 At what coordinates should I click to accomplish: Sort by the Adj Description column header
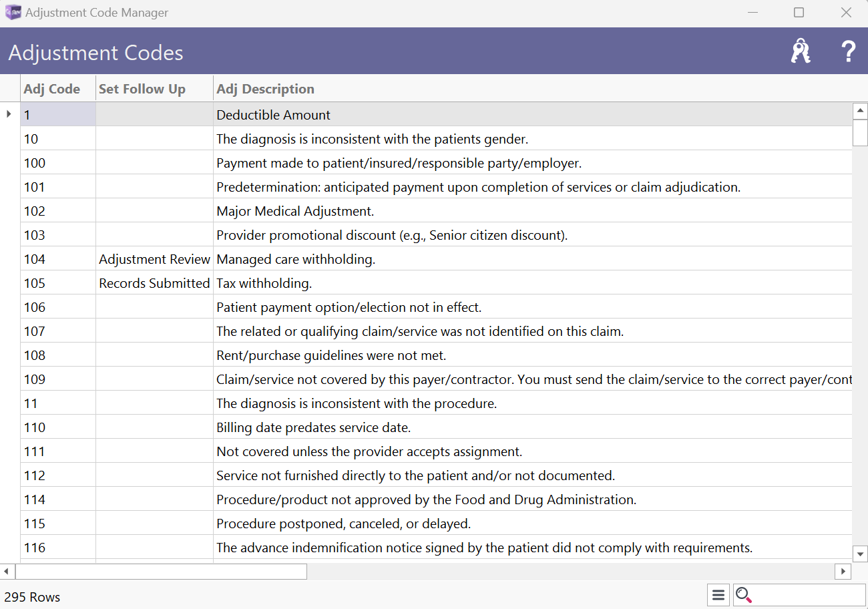click(x=532, y=89)
